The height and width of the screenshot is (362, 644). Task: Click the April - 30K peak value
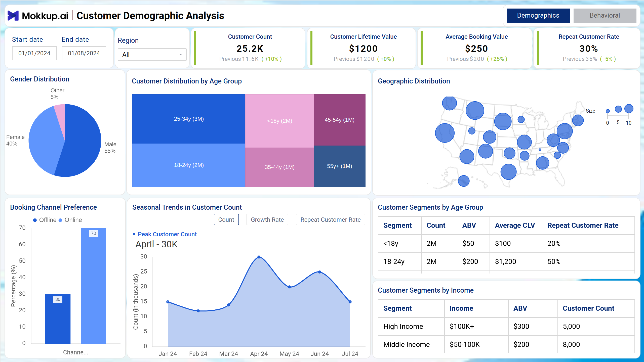tap(156, 244)
